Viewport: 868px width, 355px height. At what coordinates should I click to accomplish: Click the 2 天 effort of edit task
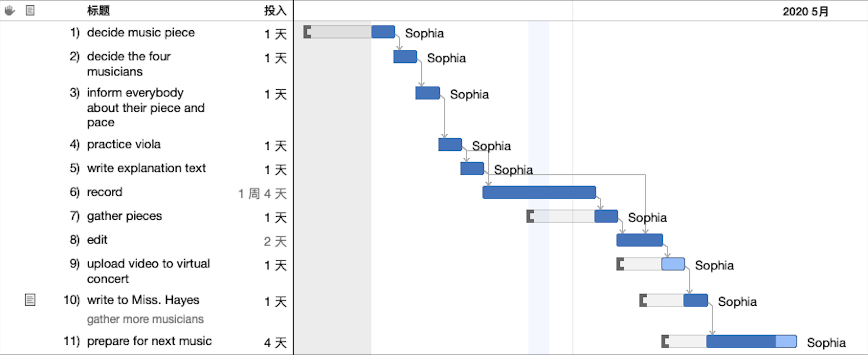click(x=275, y=241)
